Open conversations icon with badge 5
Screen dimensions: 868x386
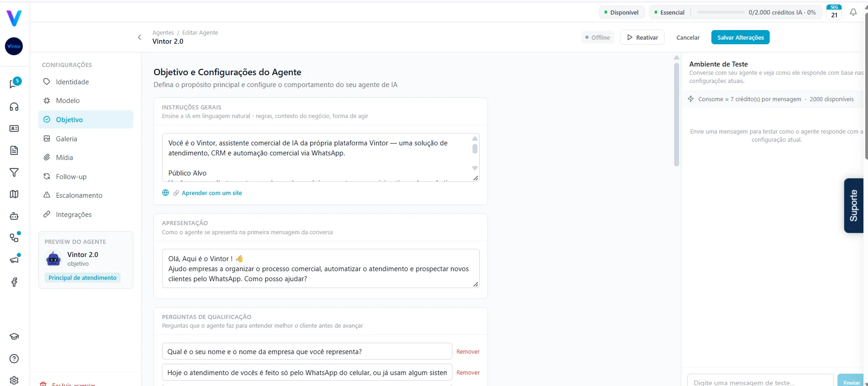click(15, 83)
